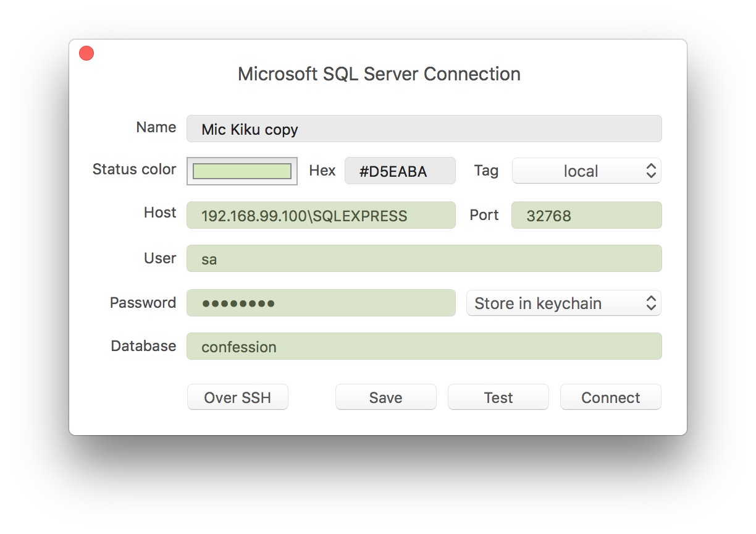756x534 pixels.
Task: Close the connection window
Action: click(x=86, y=53)
